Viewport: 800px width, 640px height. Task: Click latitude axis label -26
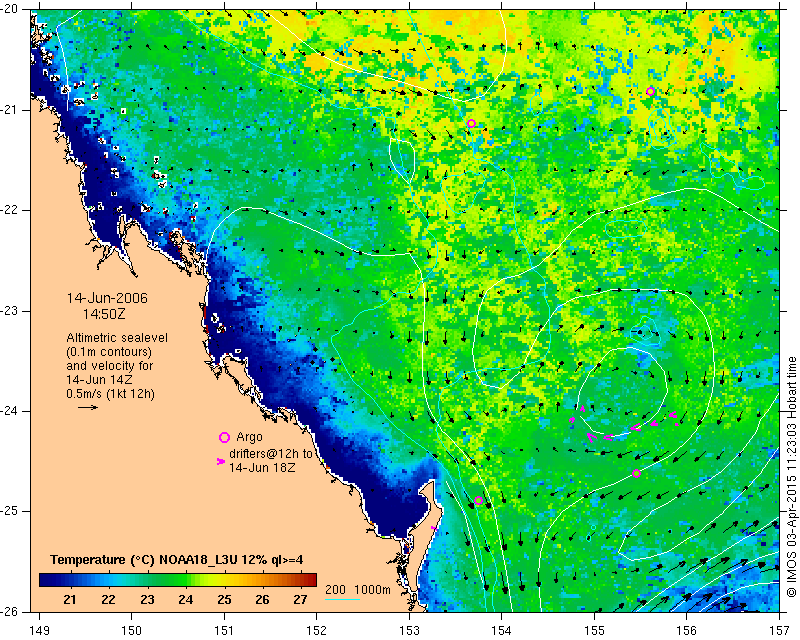click(9, 612)
